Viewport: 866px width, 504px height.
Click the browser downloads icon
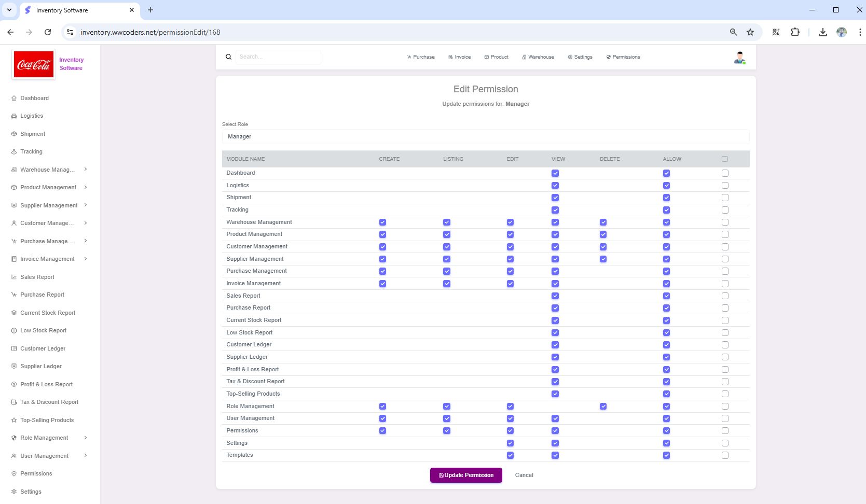[822, 32]
